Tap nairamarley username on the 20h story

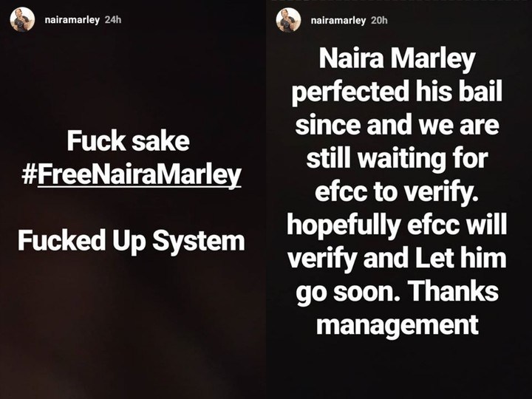coord(338,21)
